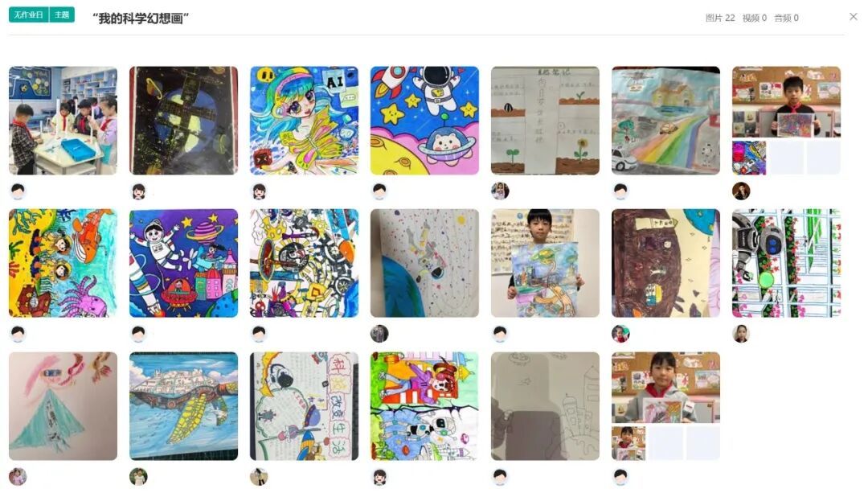
Task: Open small thumbnail below boy's board photo
Action: coord(749,158)
